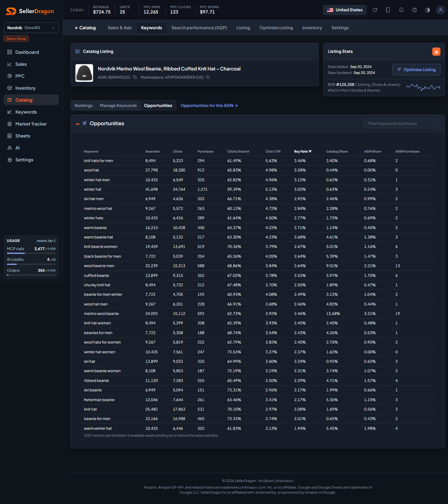Click the beanie product thumbnail

point(84,73)
